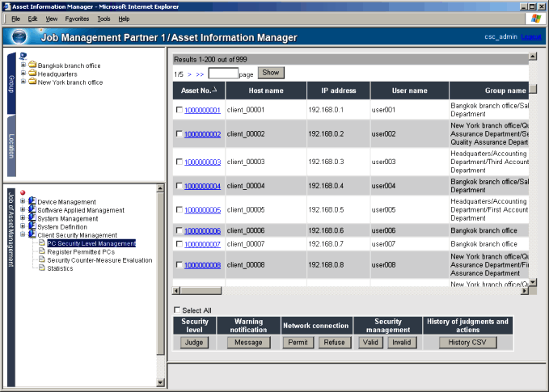Click the Statistics page icon

[x=41, y=268]
